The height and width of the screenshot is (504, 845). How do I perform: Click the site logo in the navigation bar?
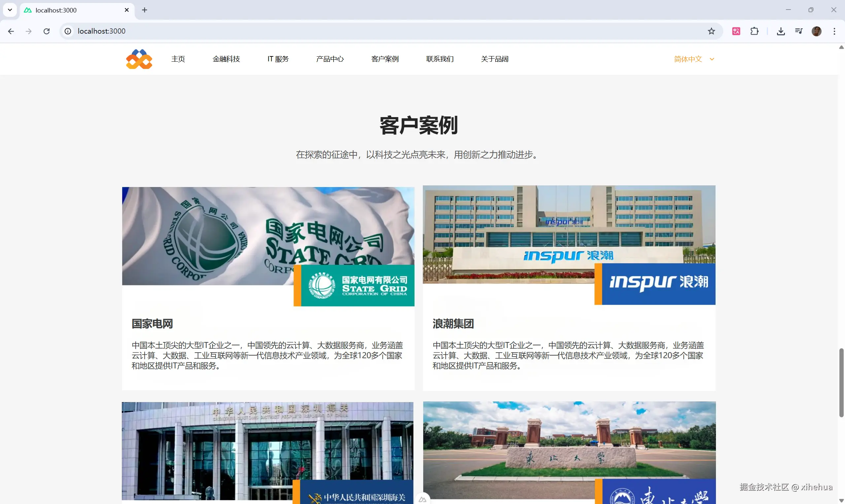click(139, 59)
